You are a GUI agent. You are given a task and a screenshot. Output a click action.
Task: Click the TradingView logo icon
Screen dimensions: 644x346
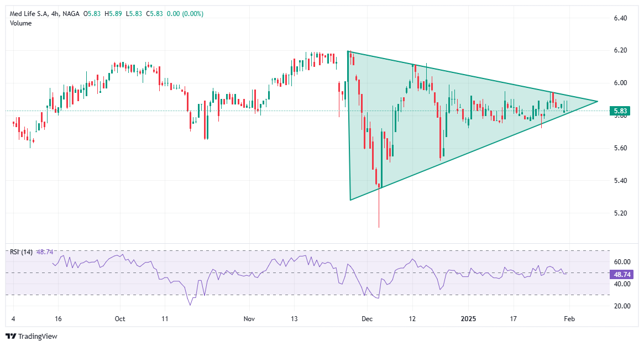pos(11,336)
